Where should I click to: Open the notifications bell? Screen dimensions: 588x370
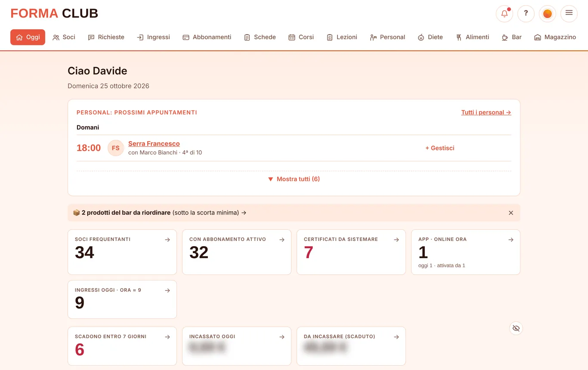pos(504,13)
